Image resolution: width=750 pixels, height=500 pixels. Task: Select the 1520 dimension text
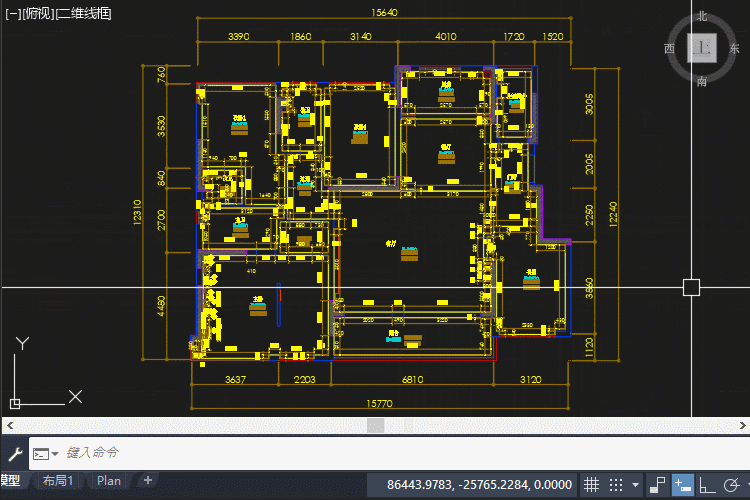point(552,36)
